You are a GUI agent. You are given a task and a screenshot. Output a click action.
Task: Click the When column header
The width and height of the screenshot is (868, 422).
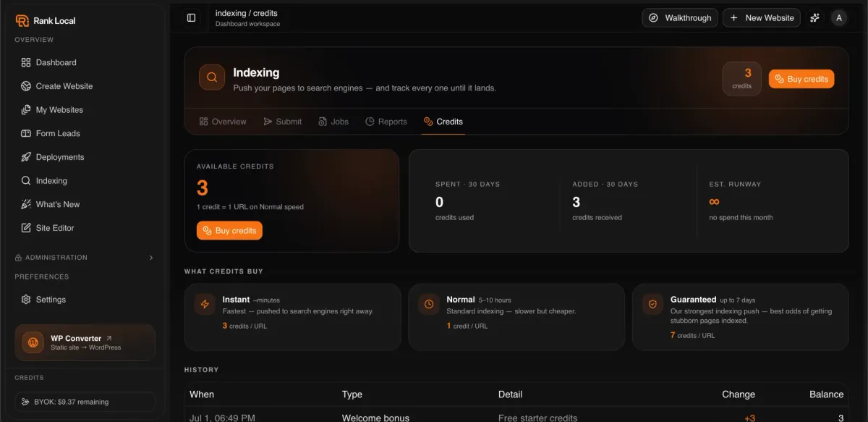202,394
